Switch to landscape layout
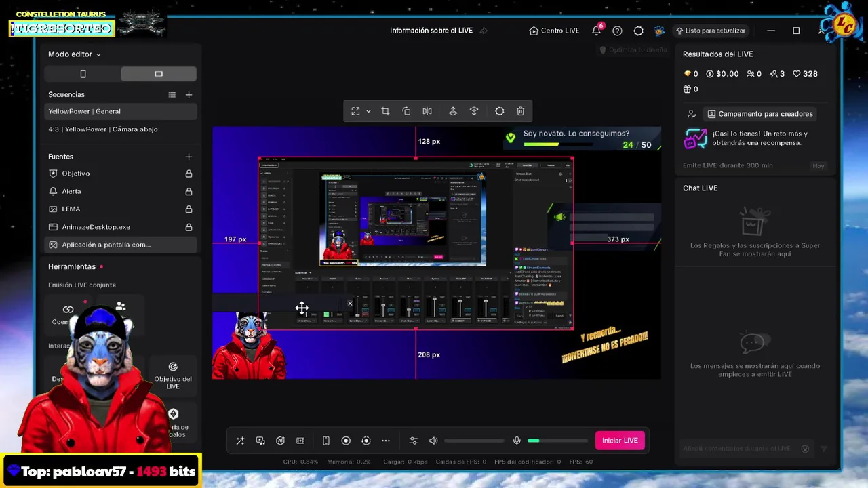Screen dimensions: 868x488 (159, 74)
